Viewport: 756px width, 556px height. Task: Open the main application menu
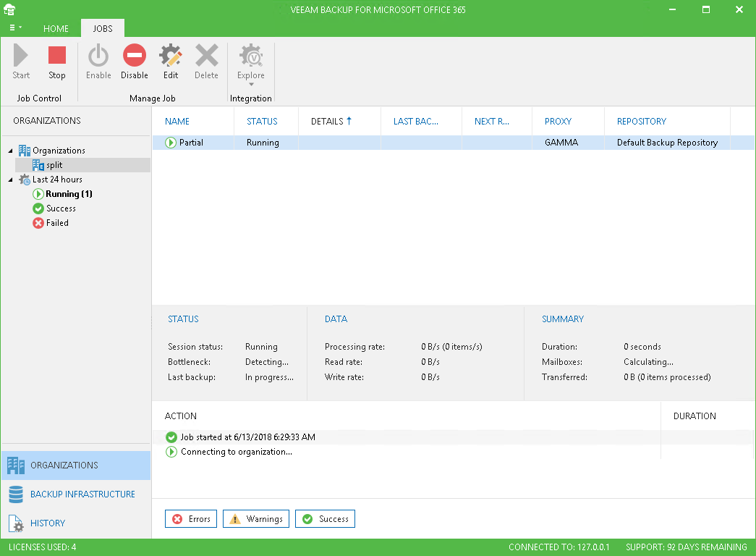15,28
